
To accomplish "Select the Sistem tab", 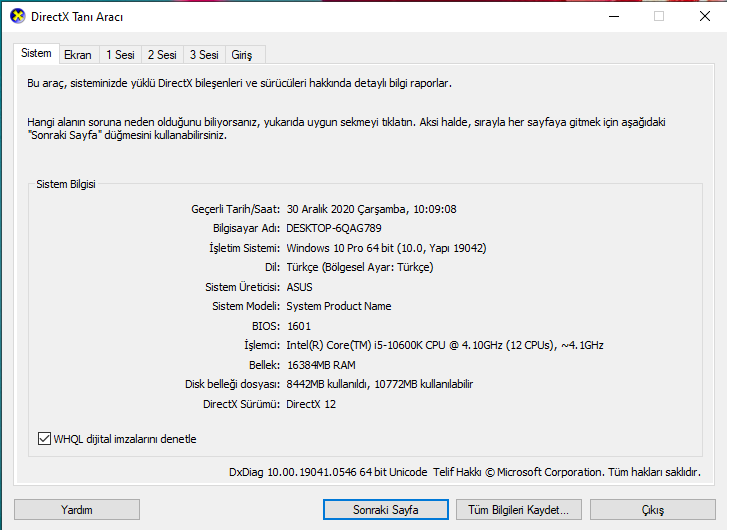I will [36, 53].
